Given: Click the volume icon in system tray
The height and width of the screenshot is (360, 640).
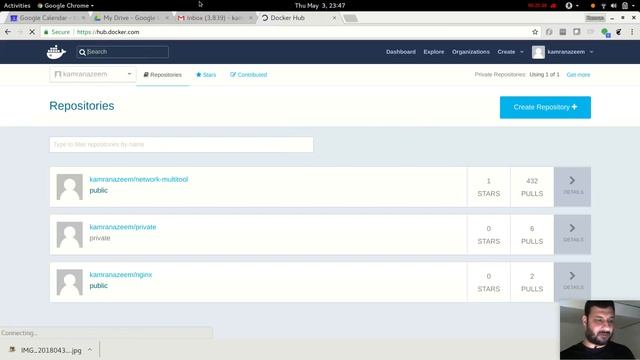Looking at the screenshot, I should pos(613,6).
